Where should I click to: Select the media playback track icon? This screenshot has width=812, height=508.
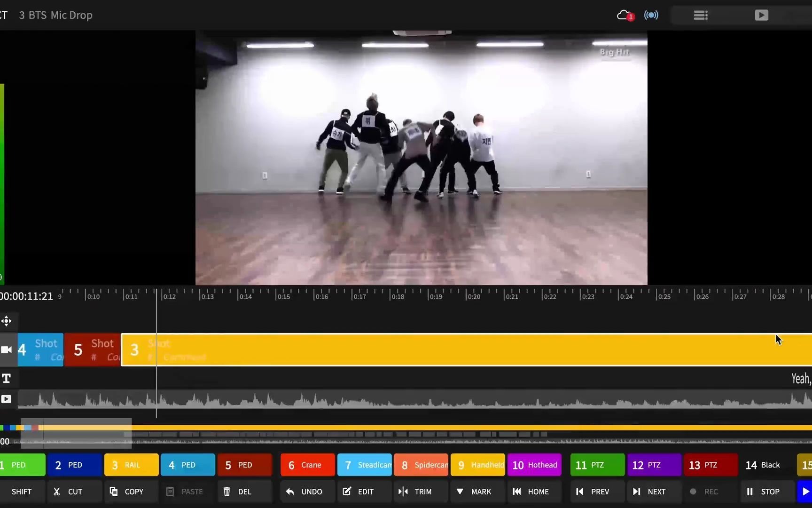tap(7, 398)
